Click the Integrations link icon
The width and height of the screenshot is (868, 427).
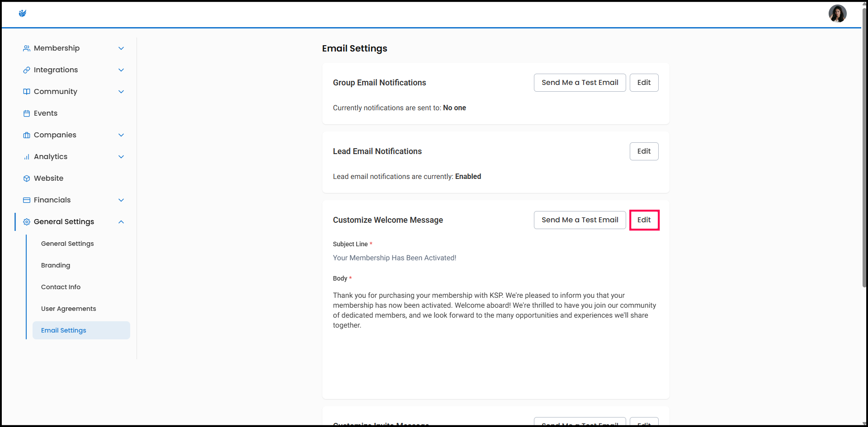pyautogui.click(x=27, y=70)
